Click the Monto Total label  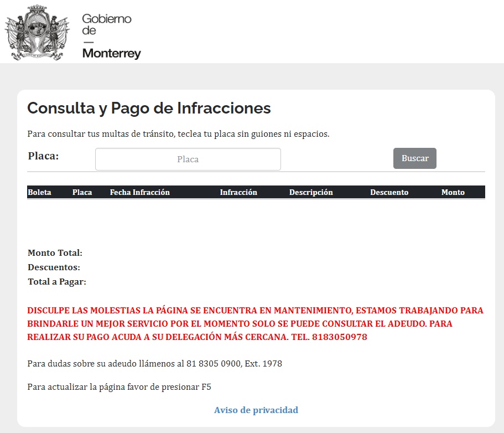(x=55, y=253)
